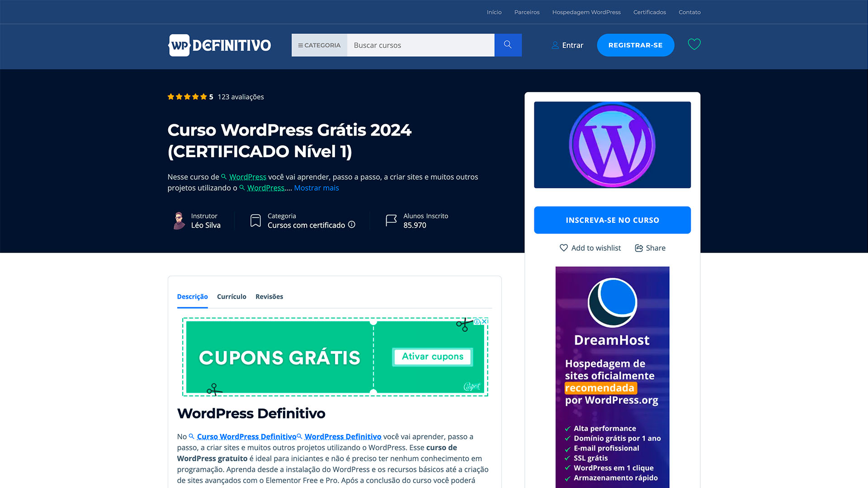Click the REGISTRAR-SE button
Image resolution: width=868 pixels, height=488 pixels.
pos(635,45)
